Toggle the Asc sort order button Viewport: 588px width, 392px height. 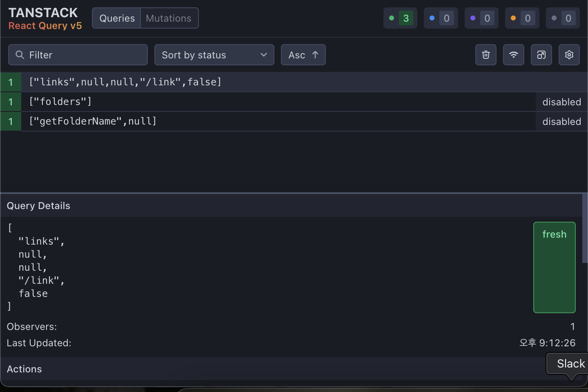[x=303, y=55]
